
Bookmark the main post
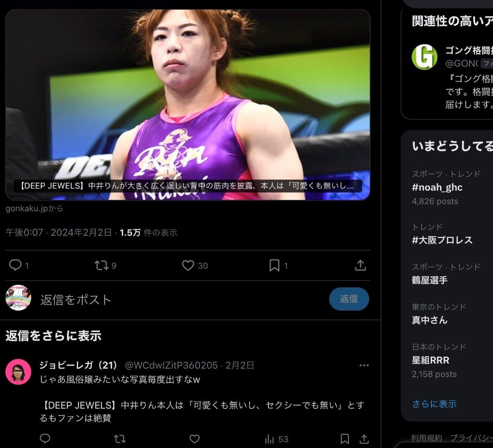tap(274, 265)
